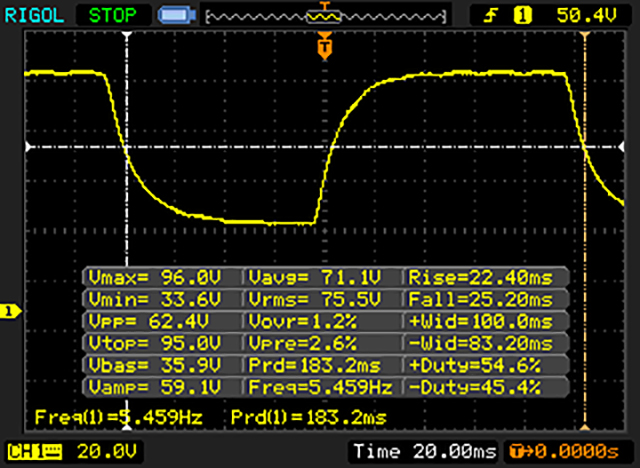Toggle the CH1 channel label
The height and width of the screenshot is (468, 640).
(30, 449)
